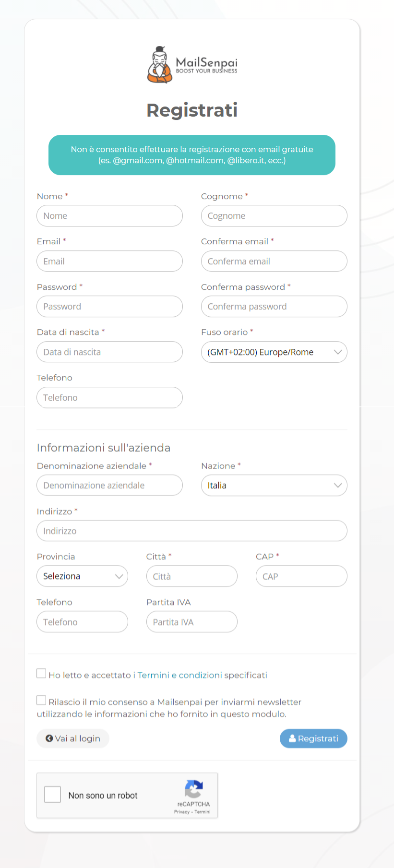Open the reCAPTCHA Termini link
The width and height of the screenshot is (394, 868).
[x=203, y=812]
